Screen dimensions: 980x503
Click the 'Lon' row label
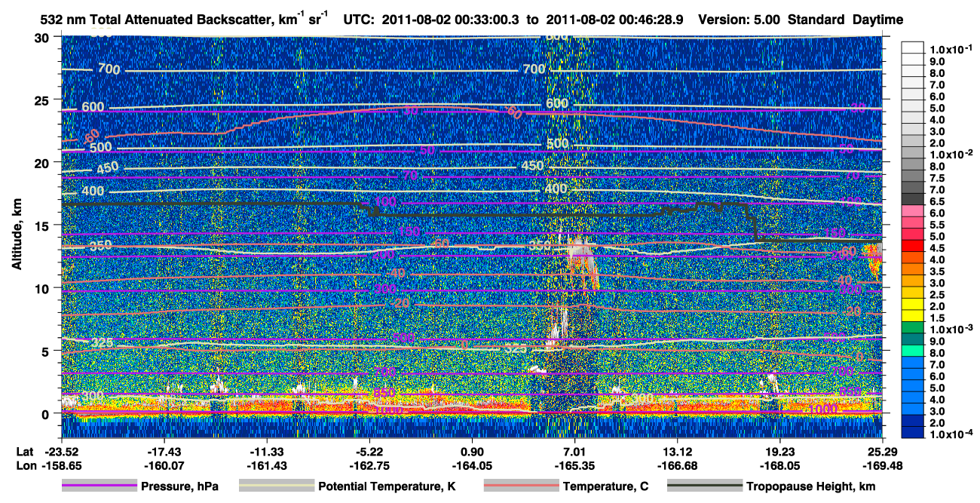coord(25,465)
